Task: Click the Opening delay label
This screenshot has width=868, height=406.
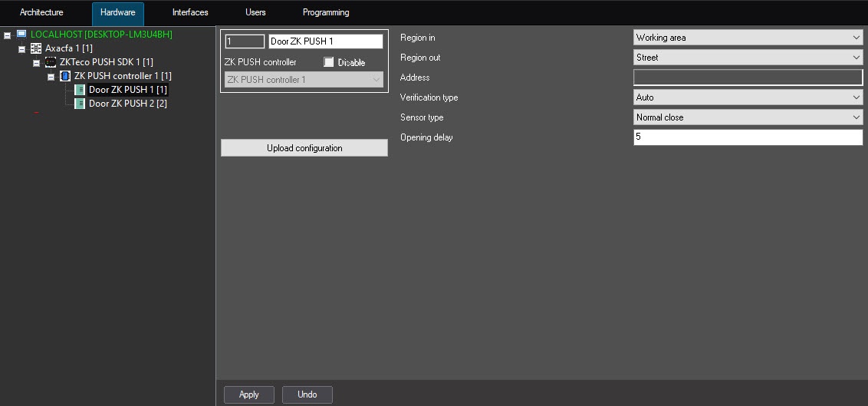Action: (x=426, y=137)
